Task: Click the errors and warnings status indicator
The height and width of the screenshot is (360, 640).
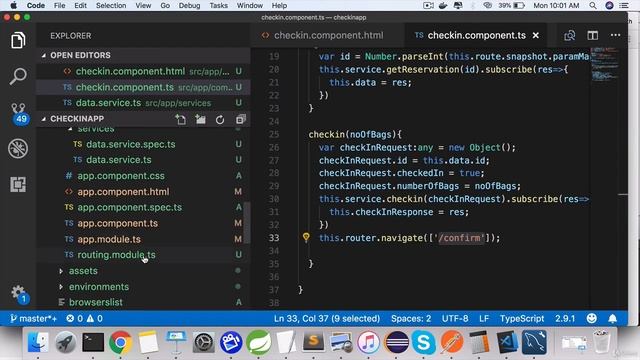Action: [84, 318]
